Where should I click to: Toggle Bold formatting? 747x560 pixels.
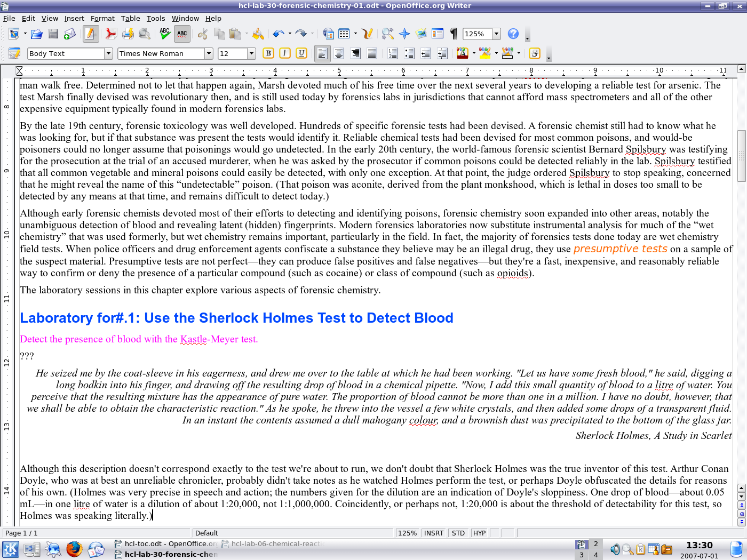pyautogui.click(x=268, y=53)
